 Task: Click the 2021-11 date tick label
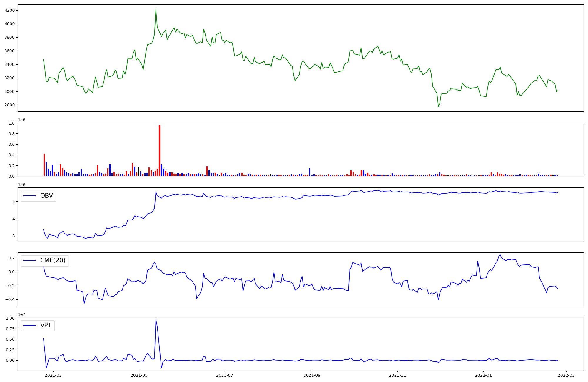coord(397,375)
